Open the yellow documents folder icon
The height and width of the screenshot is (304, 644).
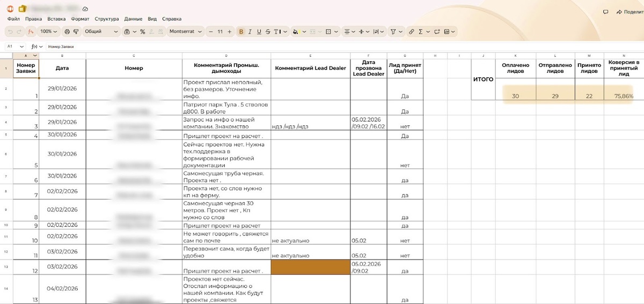21,9
